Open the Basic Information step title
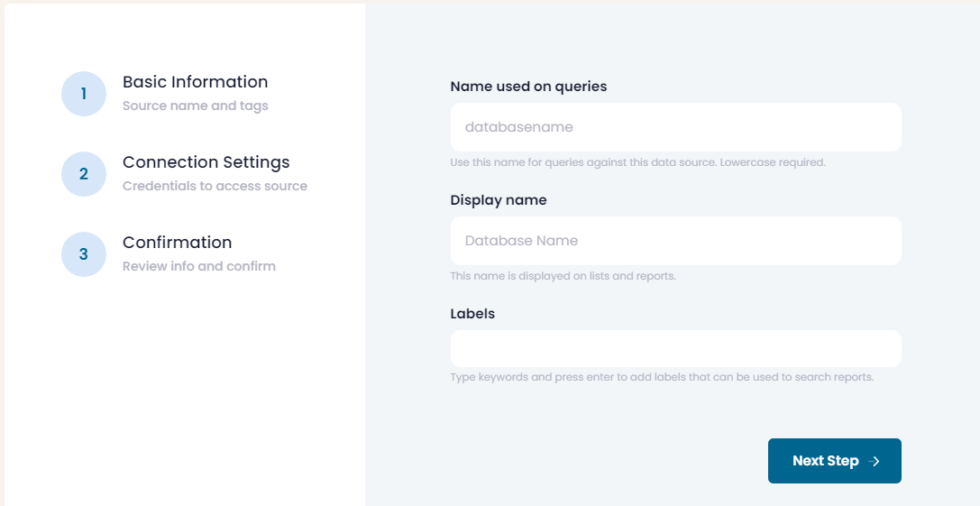 coord(195,82)
